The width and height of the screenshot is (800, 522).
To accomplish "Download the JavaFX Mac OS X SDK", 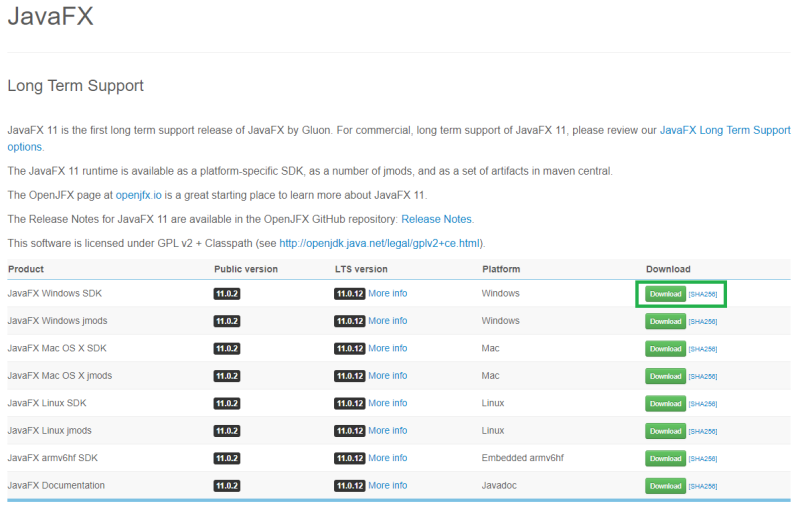I will 665,349.
